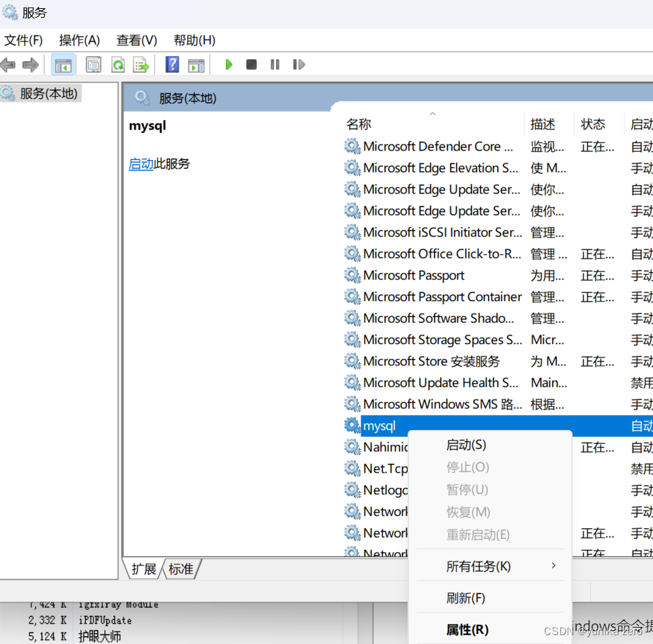653x644 pixels.
Task: Select Microsoft Windows SMS 路由 row
Action: pyautogui.click(x=498, y=404)
